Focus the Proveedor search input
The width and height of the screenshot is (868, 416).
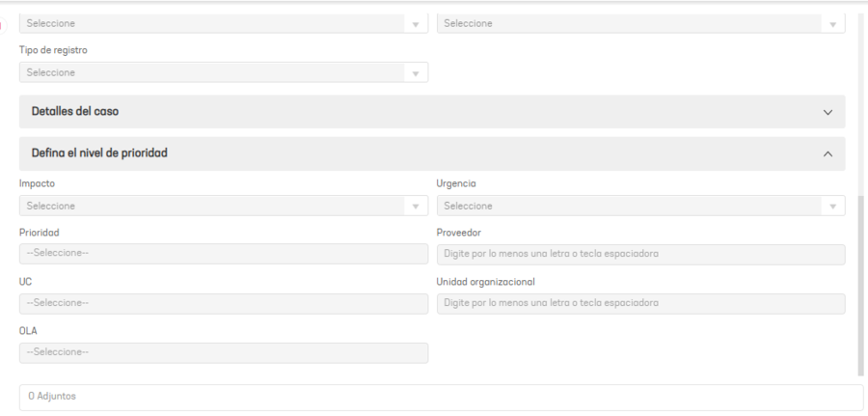pyautogui.click(x=641, y=254)
